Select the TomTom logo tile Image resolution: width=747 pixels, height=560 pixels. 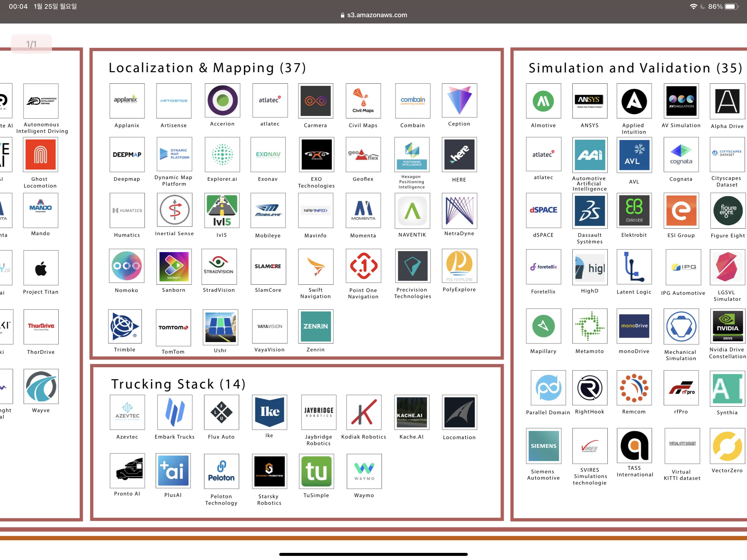point(173,328)
